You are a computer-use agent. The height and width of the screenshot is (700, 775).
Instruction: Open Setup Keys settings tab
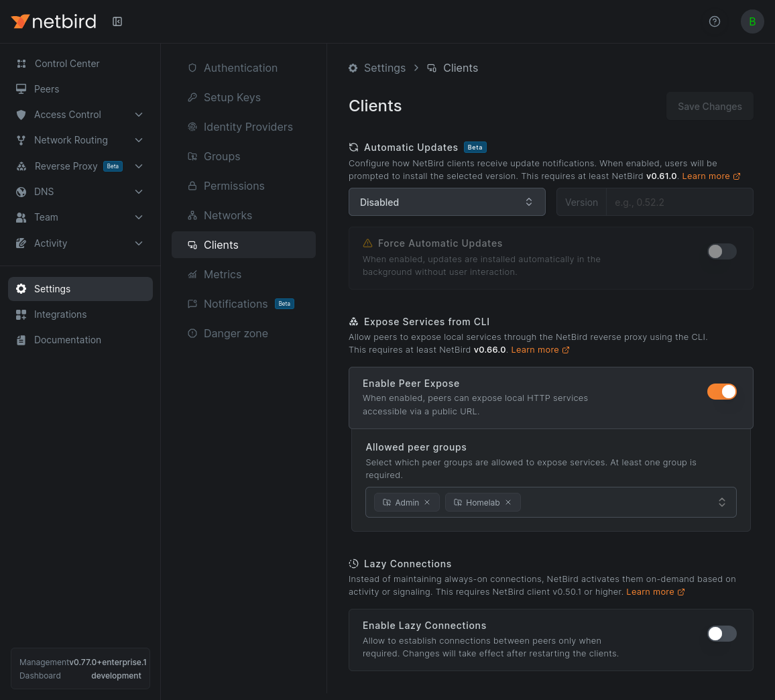coord(243,97)
